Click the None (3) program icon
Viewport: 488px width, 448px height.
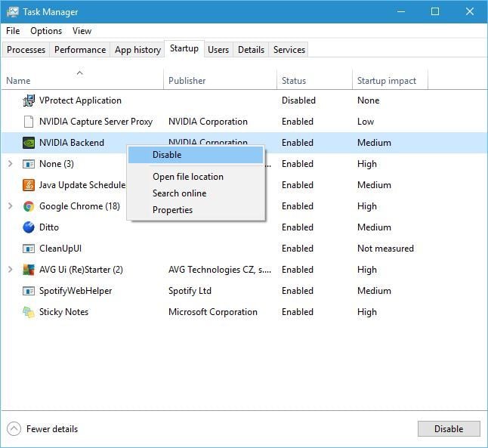(29, 164)
